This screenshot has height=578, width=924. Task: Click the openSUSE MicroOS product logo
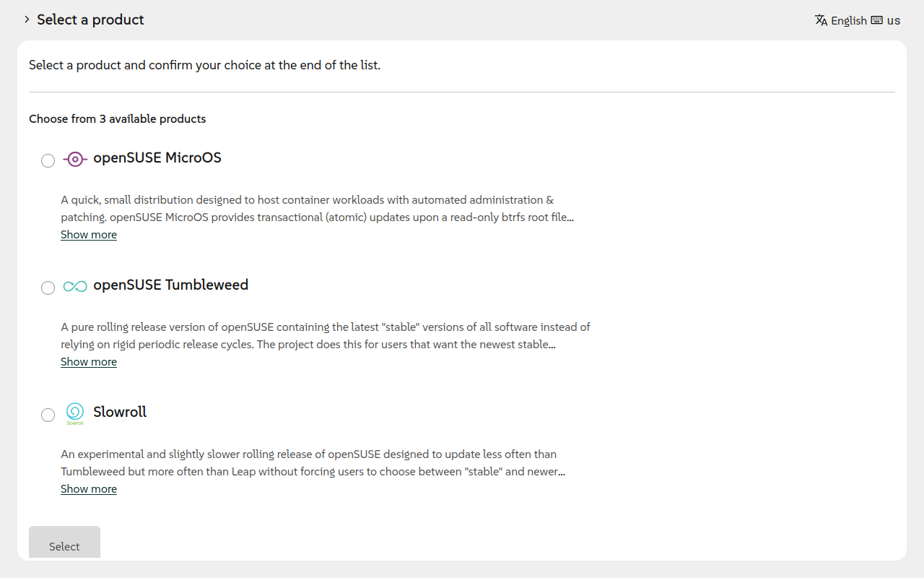[74, 159]
